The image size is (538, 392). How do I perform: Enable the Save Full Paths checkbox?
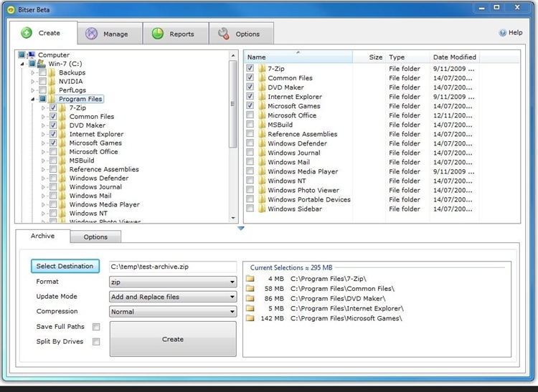[x=96, y=327]
